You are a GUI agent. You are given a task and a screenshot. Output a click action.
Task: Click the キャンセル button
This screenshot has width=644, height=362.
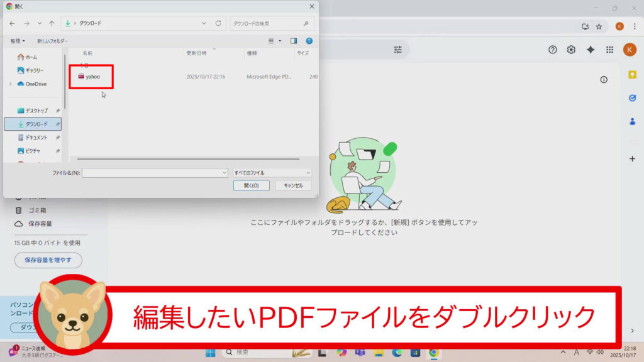point(293,185)
